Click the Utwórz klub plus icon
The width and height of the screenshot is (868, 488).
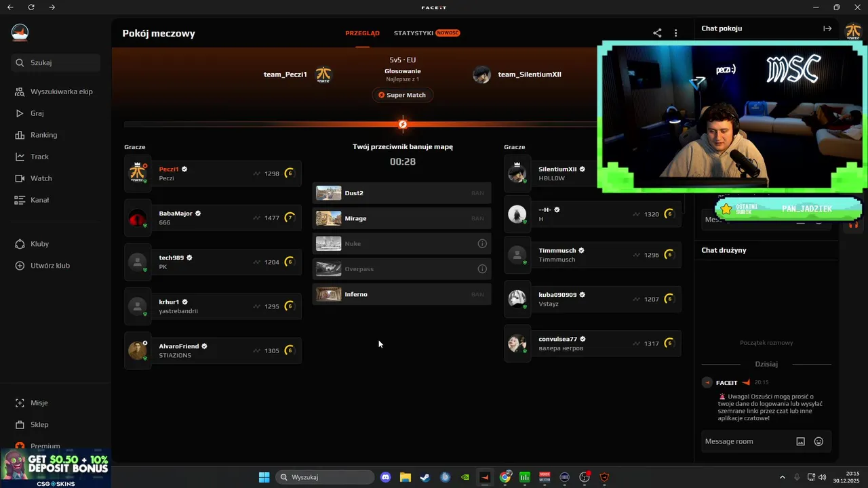coord(20,266)
